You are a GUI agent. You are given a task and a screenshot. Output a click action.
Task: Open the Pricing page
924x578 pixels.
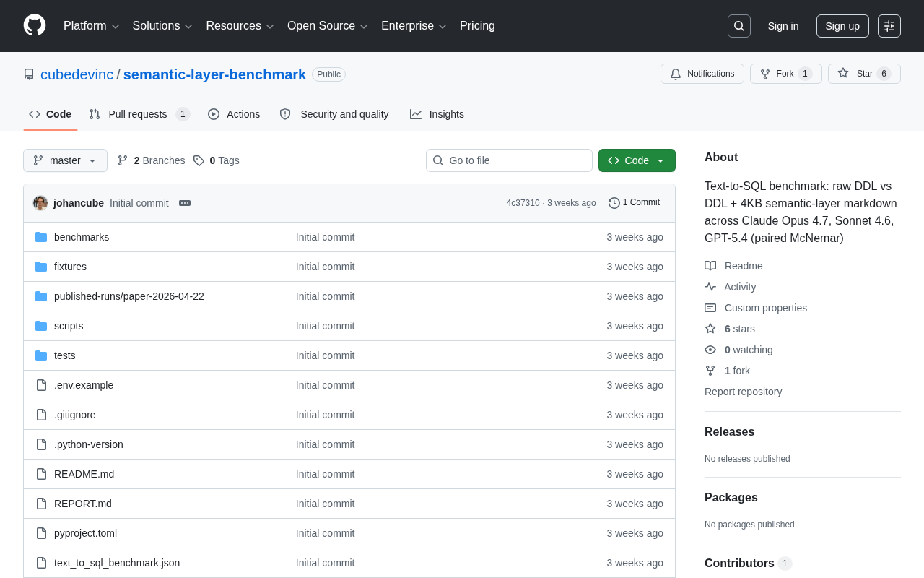(477, 26)
